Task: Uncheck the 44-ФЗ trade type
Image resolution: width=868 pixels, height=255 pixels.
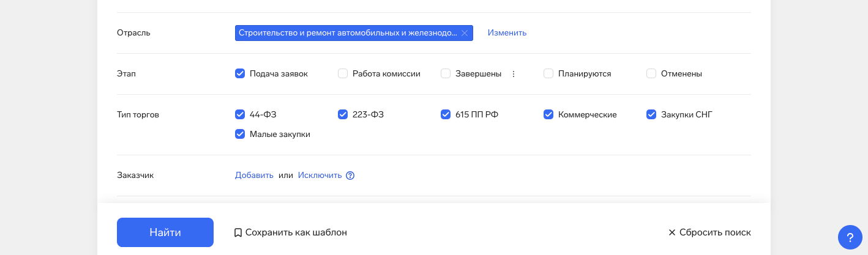Action: click(240, 114)
